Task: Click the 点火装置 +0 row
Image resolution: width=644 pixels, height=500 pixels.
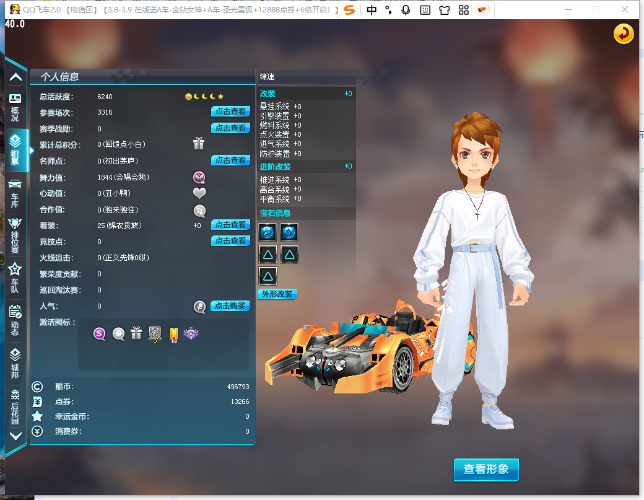Action: tap(281, 134)
